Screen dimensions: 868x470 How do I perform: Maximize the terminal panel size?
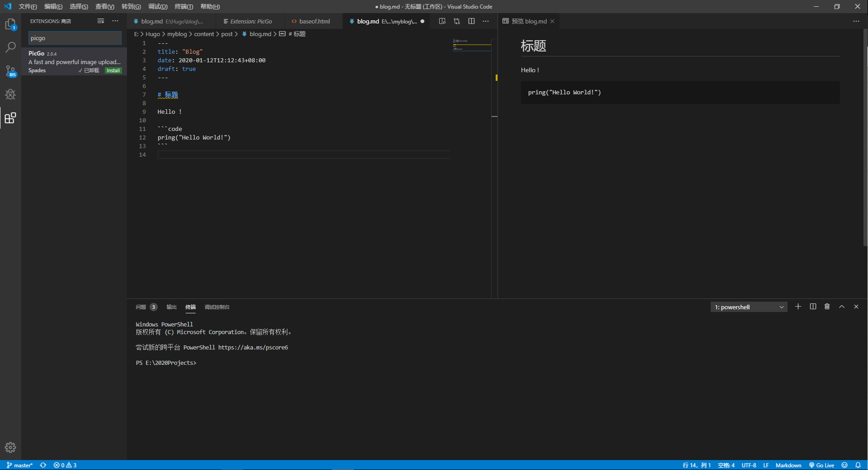[842, 307]
